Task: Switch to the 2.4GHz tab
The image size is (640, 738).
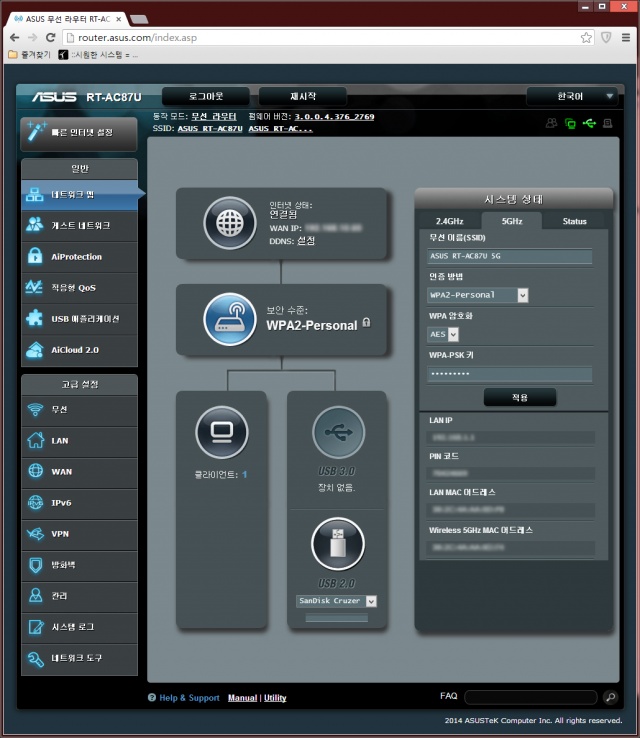Action: click(x=449, y=221)
